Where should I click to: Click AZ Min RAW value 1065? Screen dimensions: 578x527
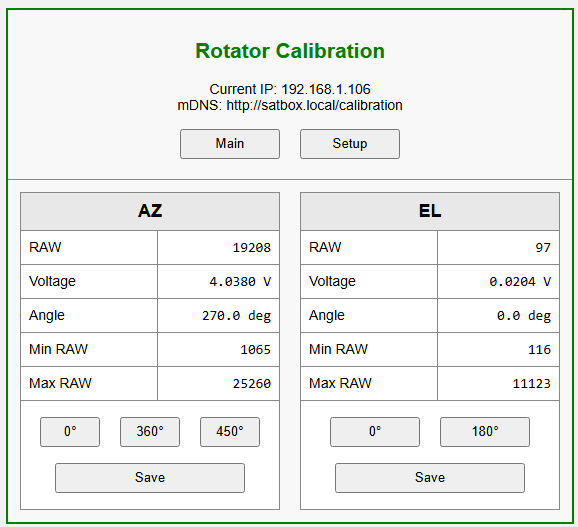pyautogui.click(x=255, y=349)
